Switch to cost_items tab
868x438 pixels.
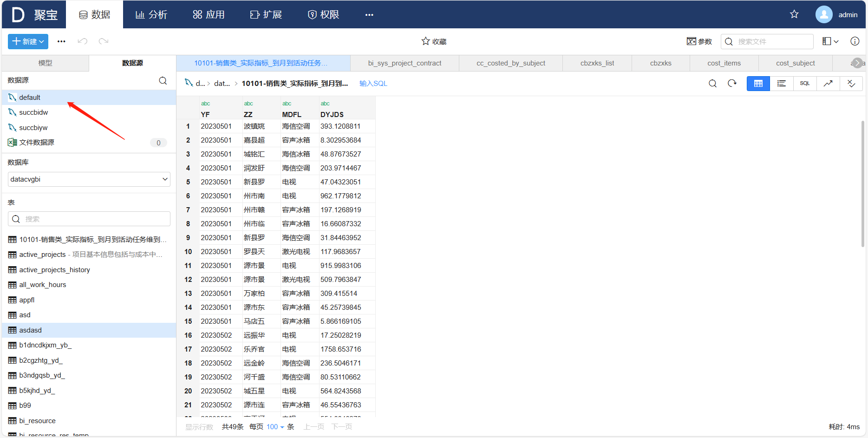pos(724,63)
